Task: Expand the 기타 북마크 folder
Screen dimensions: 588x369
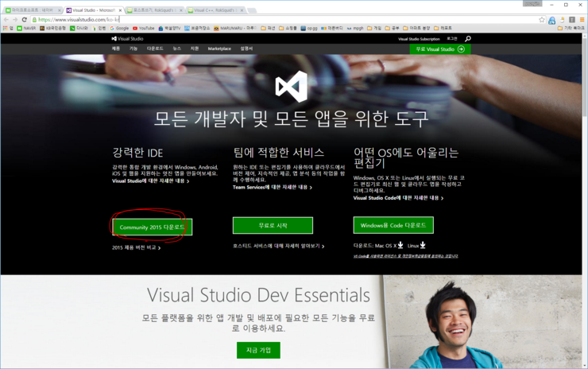Action: [571, 28]
